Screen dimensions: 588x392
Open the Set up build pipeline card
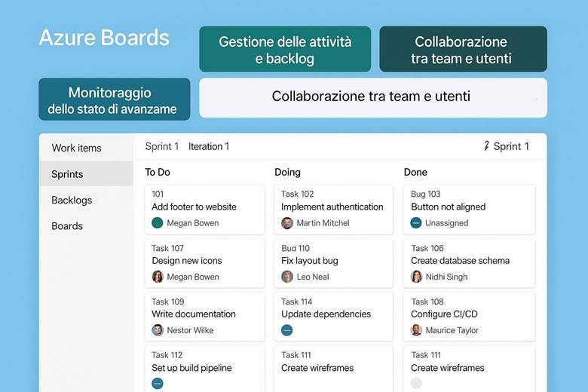point(204,368)
